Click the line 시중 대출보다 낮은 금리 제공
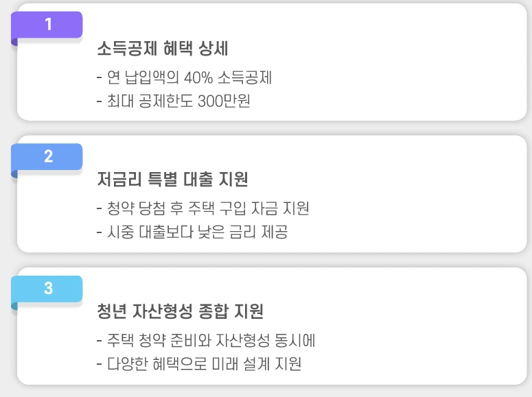This screenshot has width=532, height=397. (192, 232)
